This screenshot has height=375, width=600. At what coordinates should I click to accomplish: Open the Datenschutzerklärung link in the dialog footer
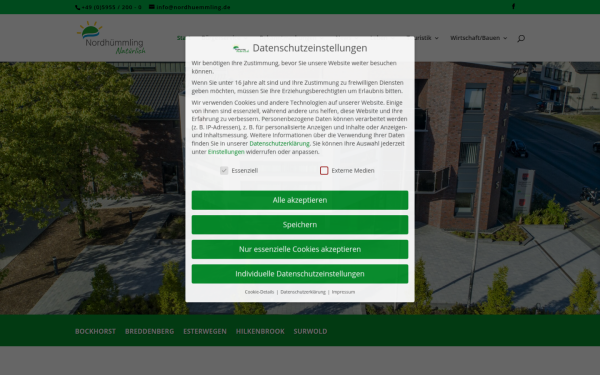coord(303,292)
